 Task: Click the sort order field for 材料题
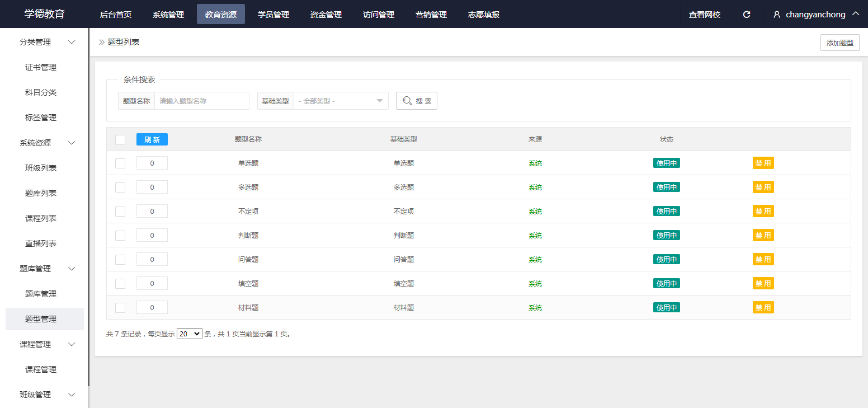152,308
